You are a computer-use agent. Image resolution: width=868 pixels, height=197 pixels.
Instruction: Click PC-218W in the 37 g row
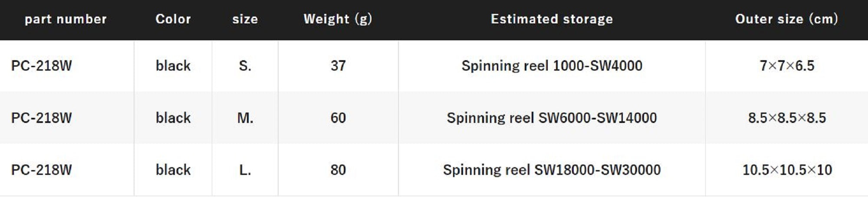point(42,66)
